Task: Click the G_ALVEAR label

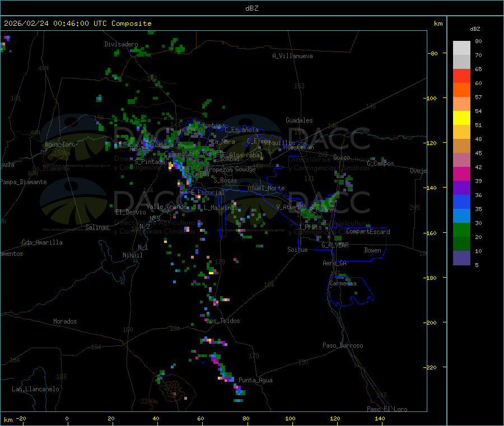Action: 335,245
